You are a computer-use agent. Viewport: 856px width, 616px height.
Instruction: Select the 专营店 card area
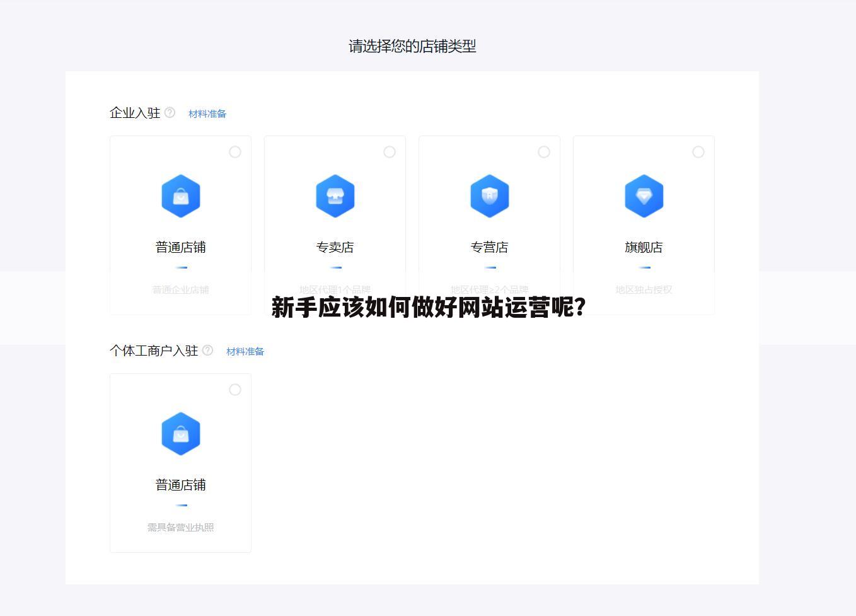coord(489,224)
